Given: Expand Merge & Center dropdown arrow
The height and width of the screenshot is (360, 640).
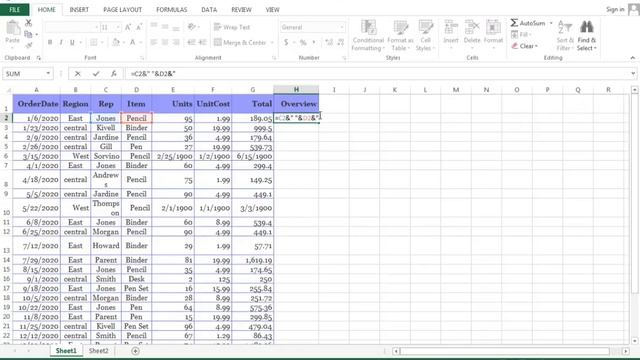Looking at the screenshot, I should pos(272,42).
